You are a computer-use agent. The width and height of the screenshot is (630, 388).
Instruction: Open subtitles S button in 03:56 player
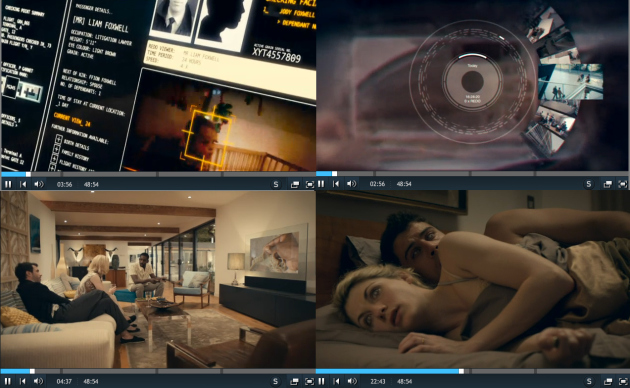[x=276, y=184]
